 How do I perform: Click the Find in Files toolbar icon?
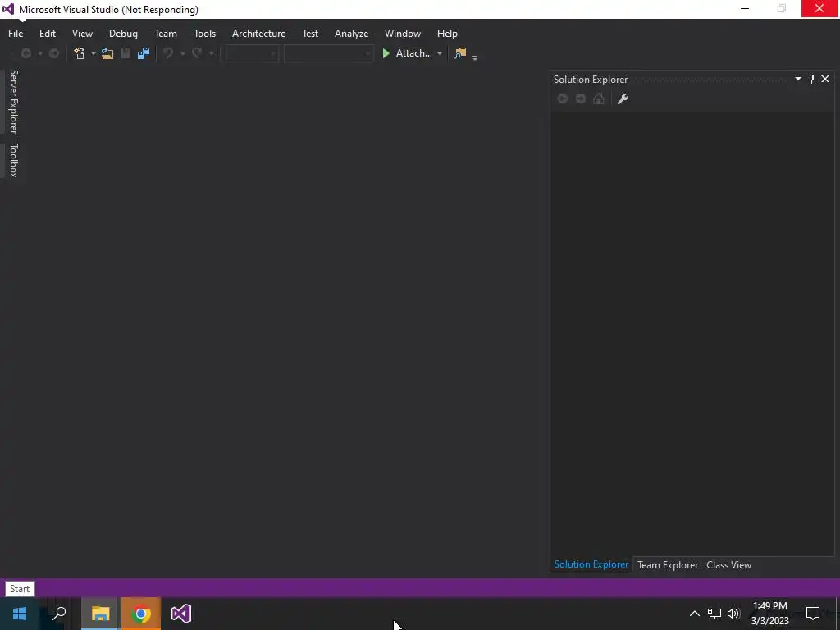[x=460, y=53]
